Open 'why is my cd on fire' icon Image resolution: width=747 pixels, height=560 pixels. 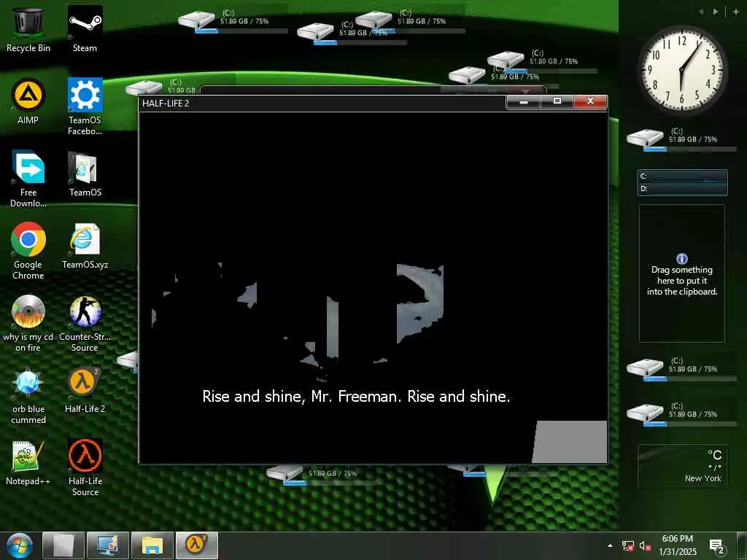[x=28, y=323]
